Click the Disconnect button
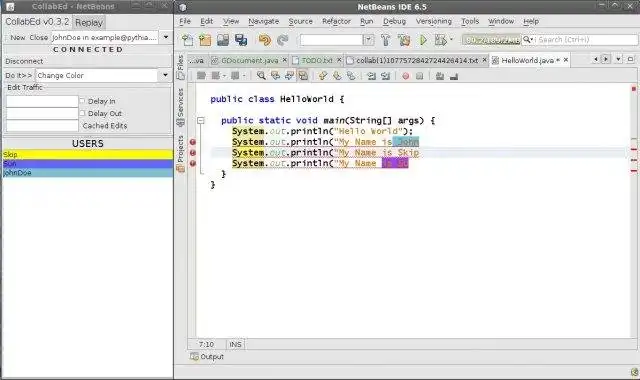 point(24,61)
